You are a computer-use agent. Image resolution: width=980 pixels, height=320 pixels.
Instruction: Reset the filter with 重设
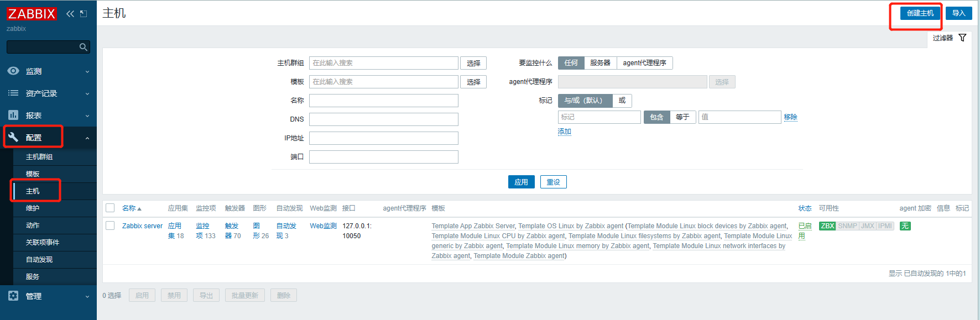(553, 182)
